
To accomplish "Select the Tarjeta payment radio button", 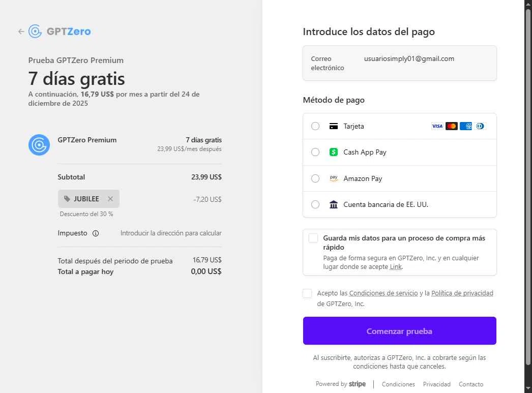I will [315, 126].
